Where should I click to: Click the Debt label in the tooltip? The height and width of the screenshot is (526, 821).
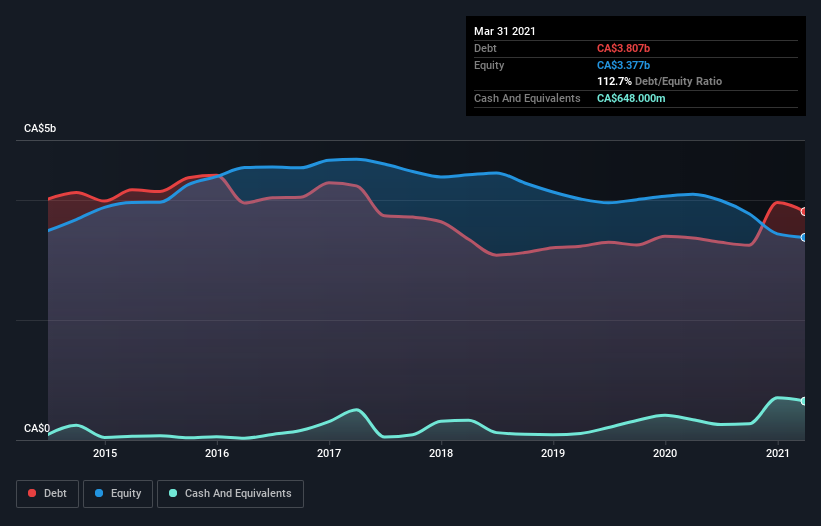point(485,48)
